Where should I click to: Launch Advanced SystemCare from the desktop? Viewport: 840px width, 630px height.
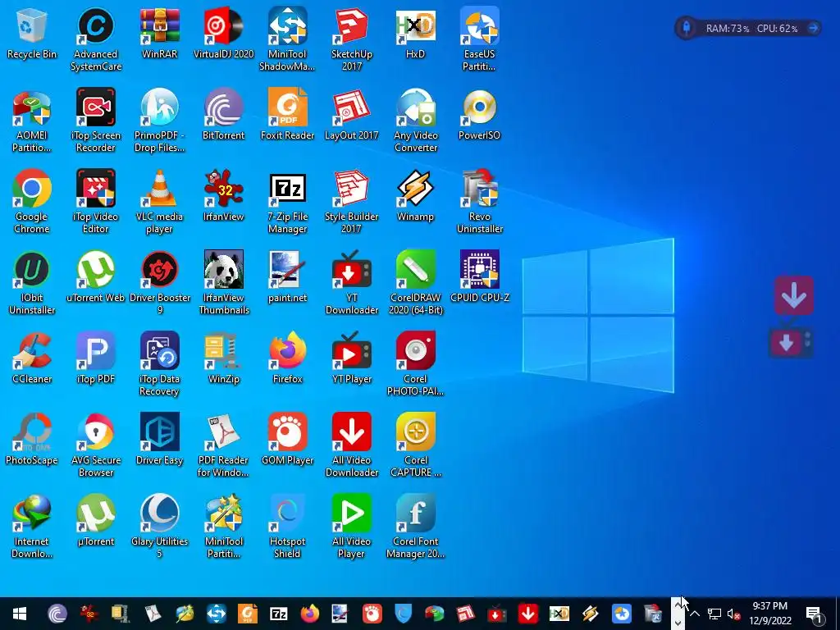(x=96, y=39)
